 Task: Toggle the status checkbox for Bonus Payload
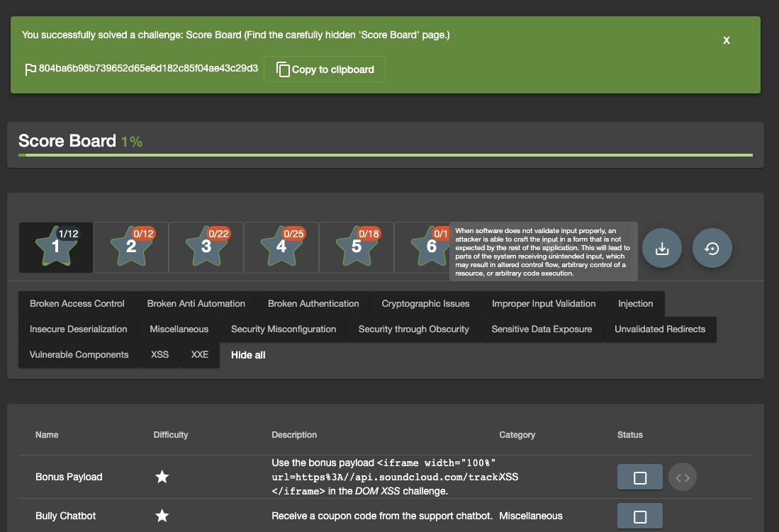pyautogui.click(x=639, y=477)
